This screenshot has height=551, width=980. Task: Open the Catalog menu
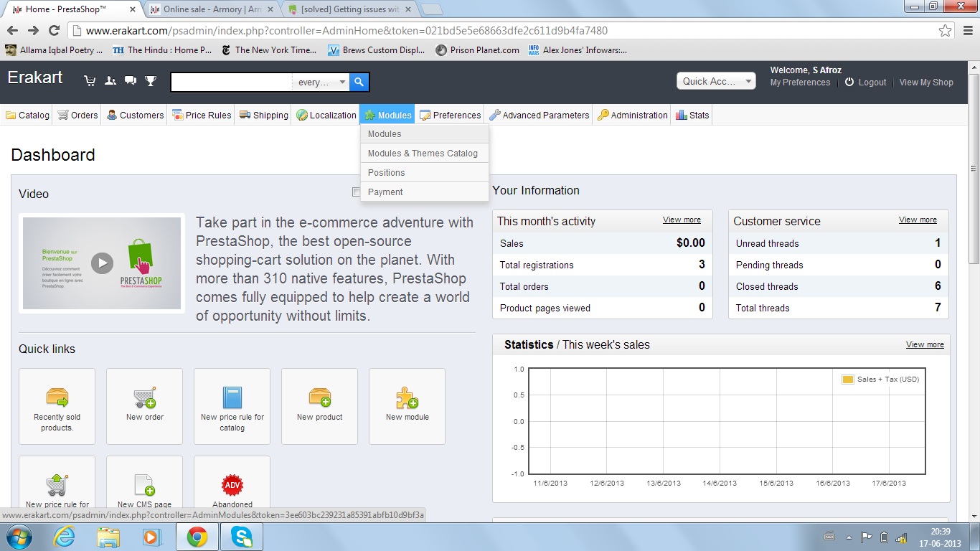(x=27, y=115)
